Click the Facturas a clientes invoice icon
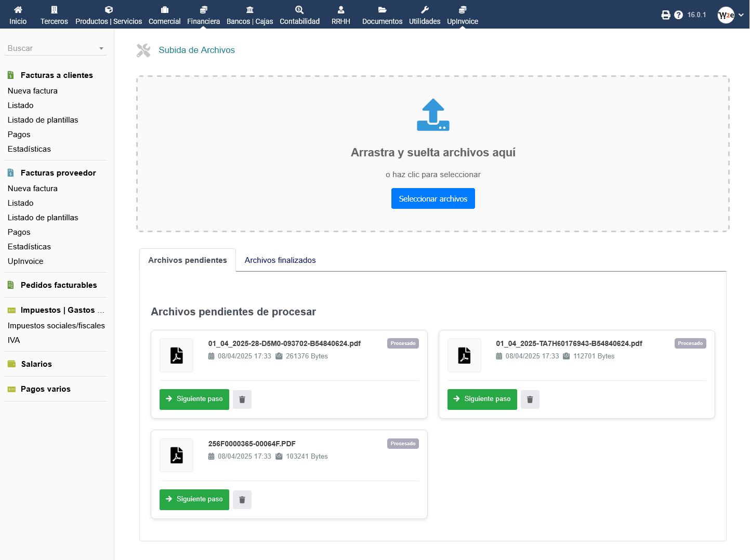750x560 pixels. (x=10, y=75)
